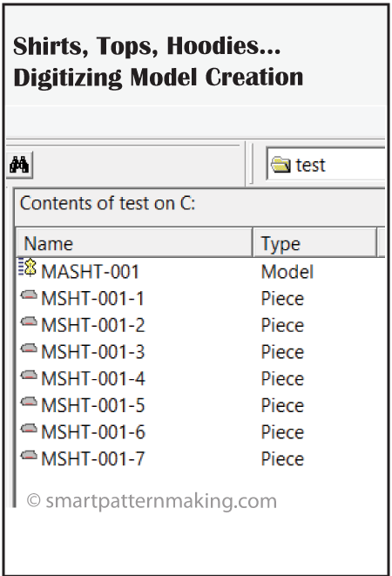The width and height of the screenshot is (392, 576).
Task: Select the MSHT-001-1 file name
Action: pos(92,298)
